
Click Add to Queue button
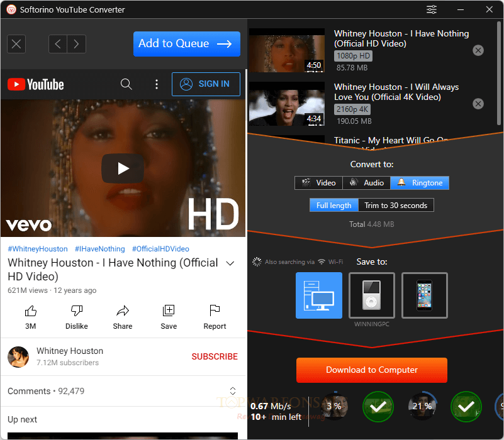[187, 43]
